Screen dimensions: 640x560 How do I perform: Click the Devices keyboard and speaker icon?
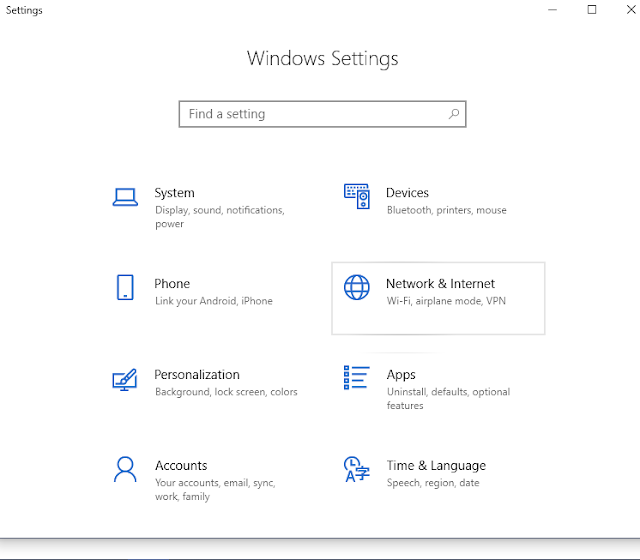[357, 196]
